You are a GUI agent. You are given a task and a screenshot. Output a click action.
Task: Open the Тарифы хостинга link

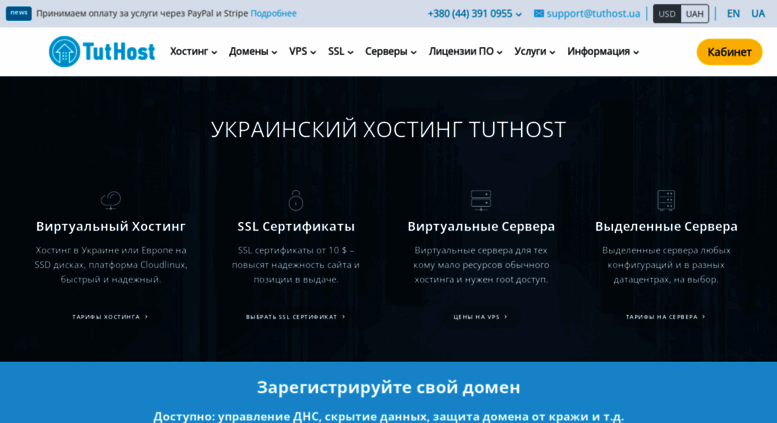click(110, 317)
